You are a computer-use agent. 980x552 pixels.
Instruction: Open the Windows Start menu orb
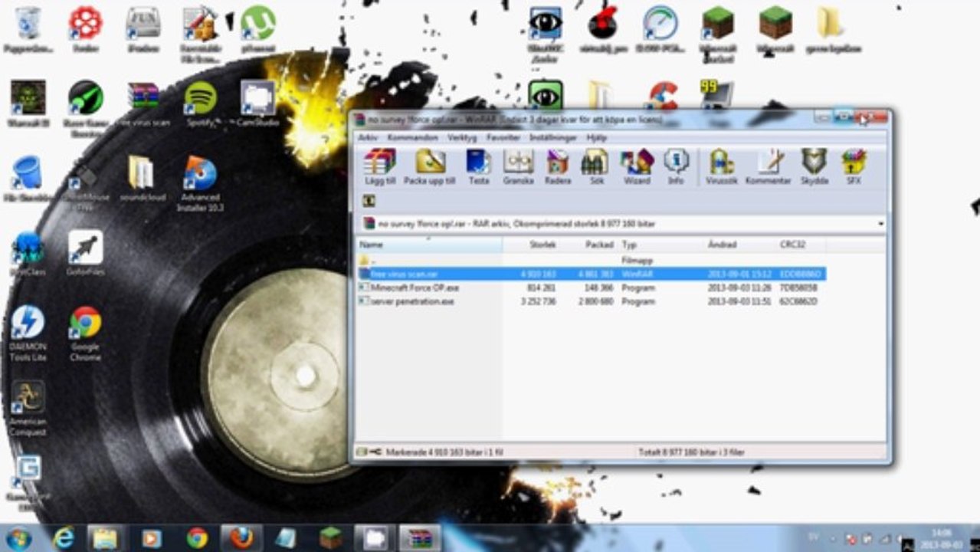pos(18,539)
